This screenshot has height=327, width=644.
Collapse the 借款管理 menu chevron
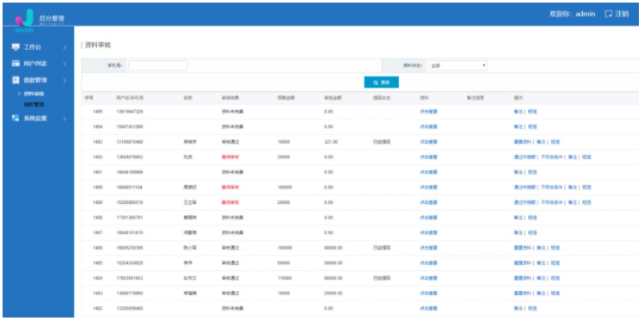pos(64,80)
